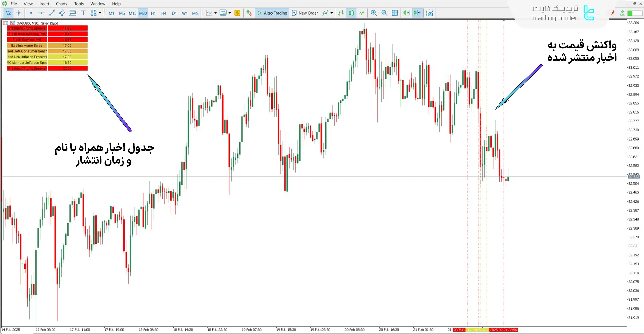Open the Insert menu
The height and width of the screenshot is (334, 644).
coord(44,4)
